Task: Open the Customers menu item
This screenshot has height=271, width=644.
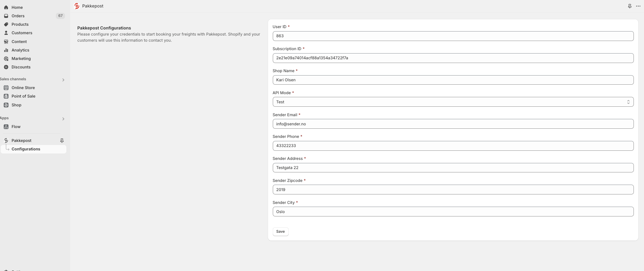Action: (x=22, y=33)
